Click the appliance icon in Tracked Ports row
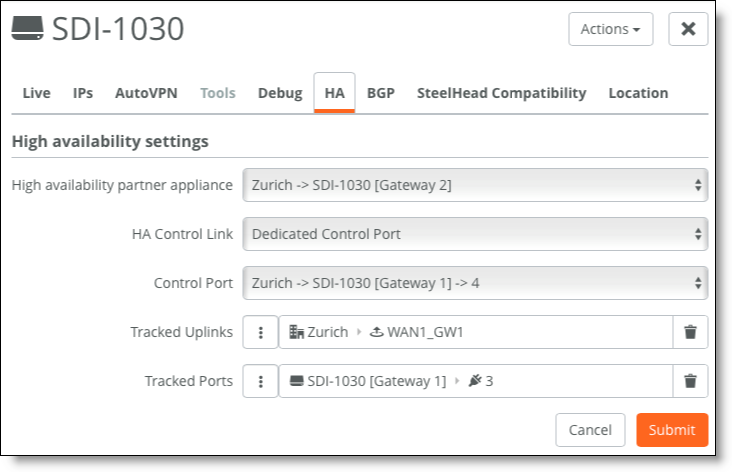This screenshot has width=732, height=472. (296, 381)
